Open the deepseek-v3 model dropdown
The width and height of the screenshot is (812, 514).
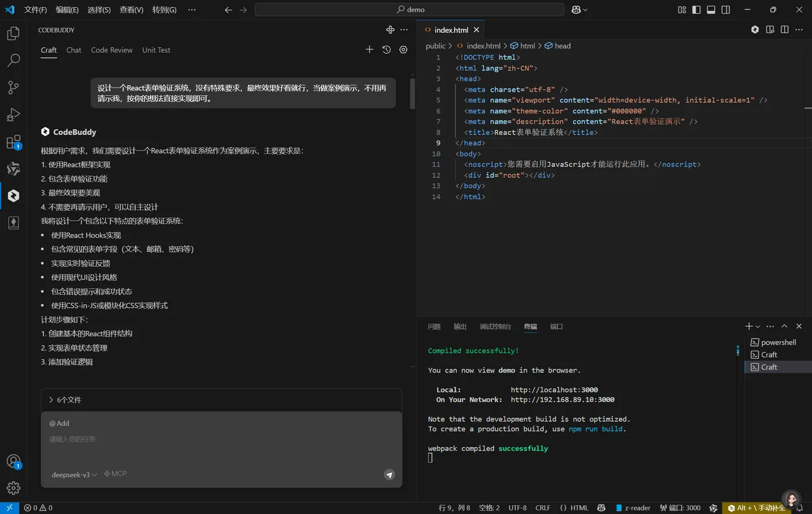coord(74,475)
